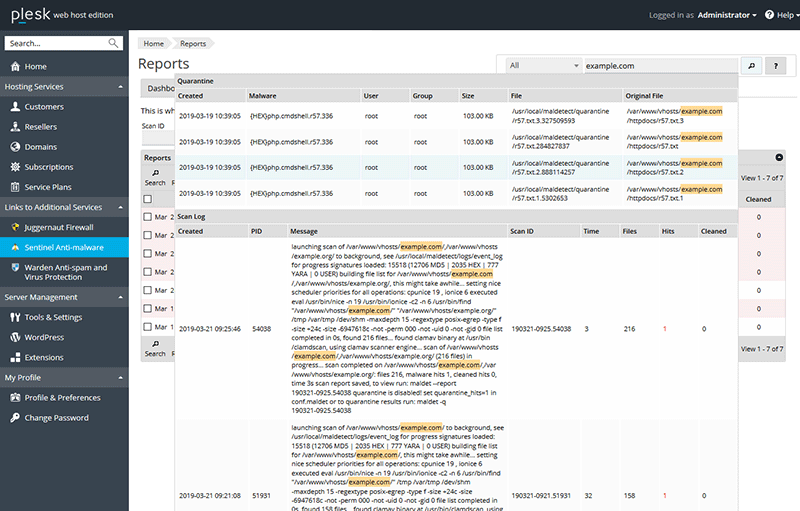This screenshot has width=800, height=511.
Task: Open the All filter dropdown
Action: click(x=543, y=66)
